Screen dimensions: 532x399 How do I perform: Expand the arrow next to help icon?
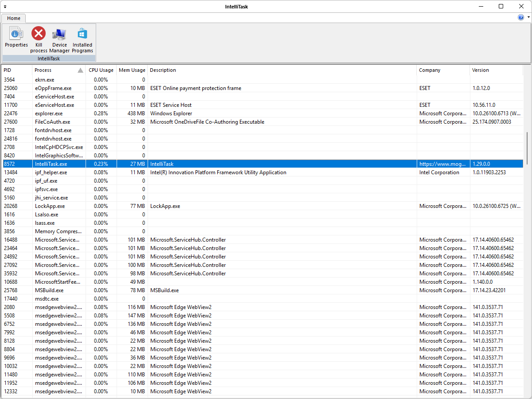point(528,17)
